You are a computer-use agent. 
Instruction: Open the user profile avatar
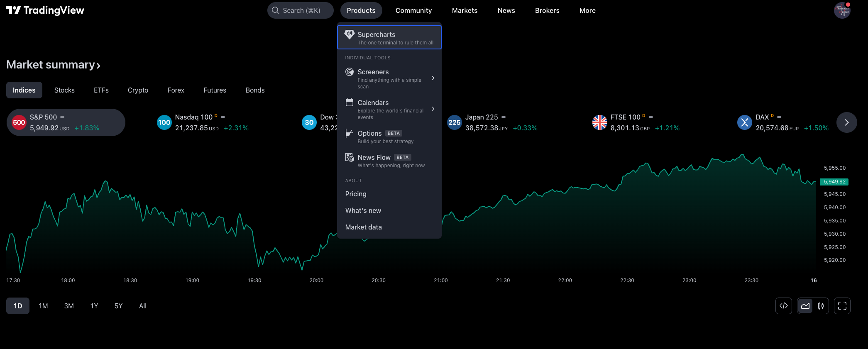(x=842, y=10)
